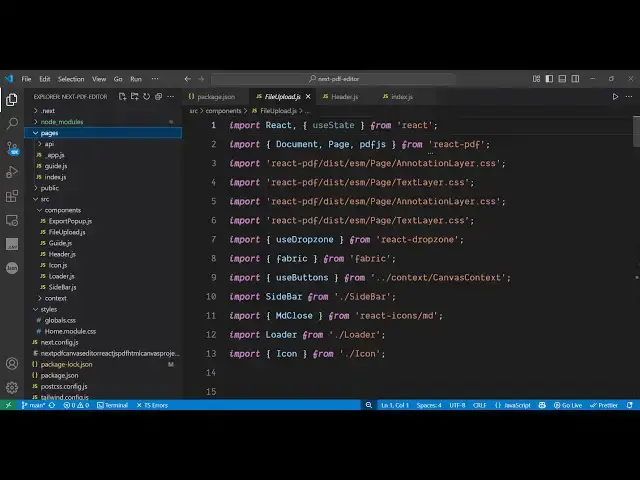This screenshot has width=640, height=480.
Task: Open editor more actions ellipsis
Action: point(629,97)
